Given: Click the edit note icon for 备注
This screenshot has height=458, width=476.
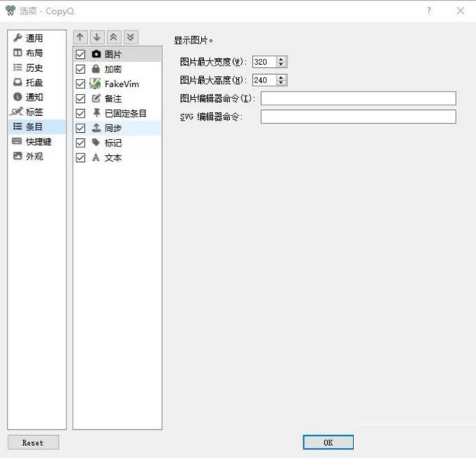Looking at the screenshot, I should 96,98.
